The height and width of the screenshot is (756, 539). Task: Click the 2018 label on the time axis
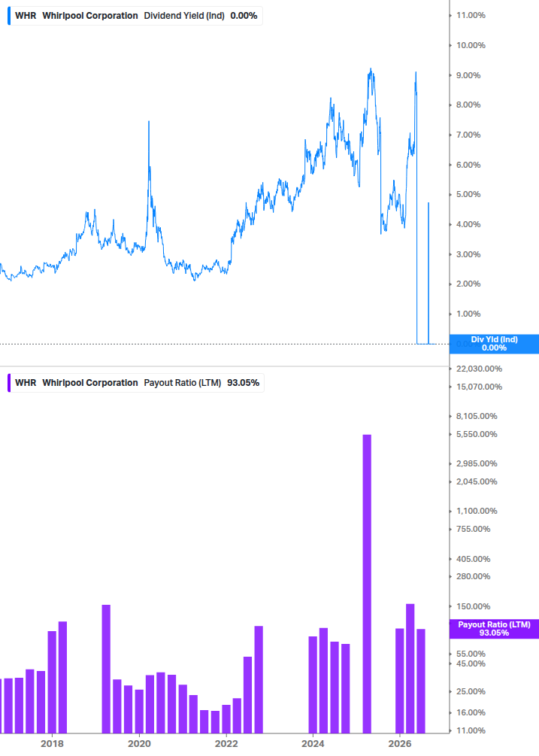pyautogui.click(x=52, y=744)
